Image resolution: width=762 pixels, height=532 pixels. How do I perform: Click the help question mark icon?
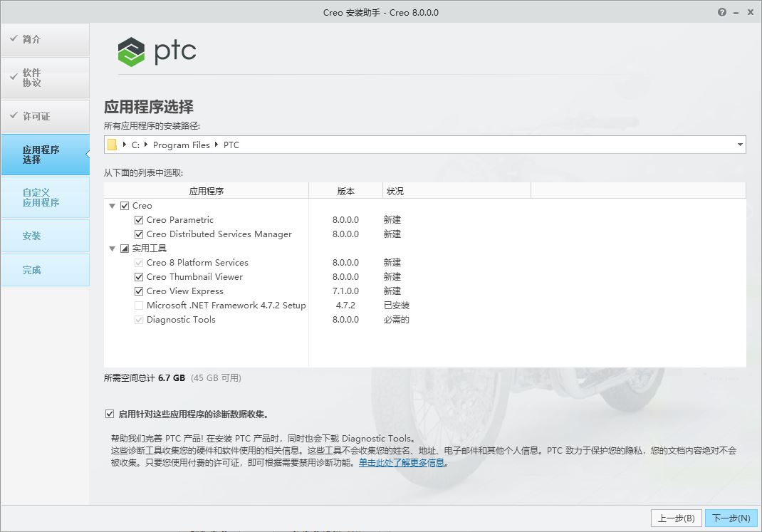(721, 13)
